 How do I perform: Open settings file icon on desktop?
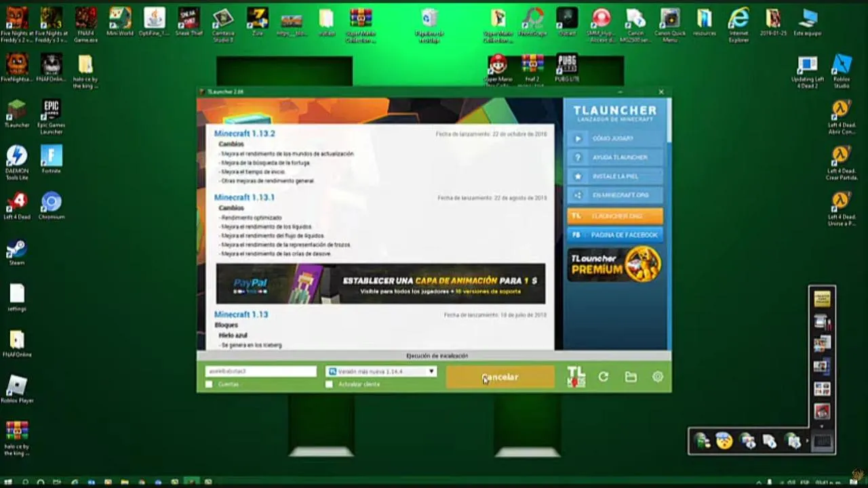[16, 294]
